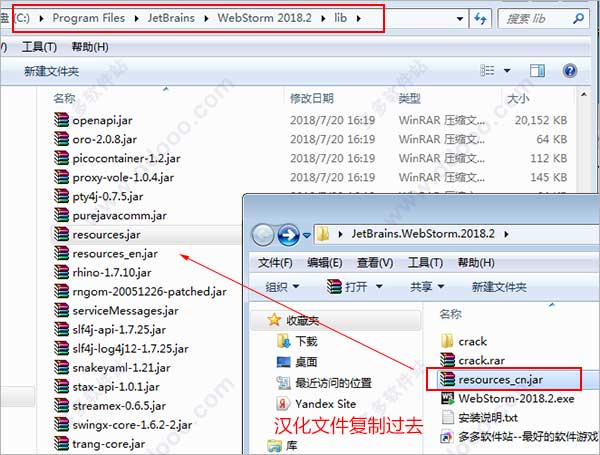Toggle the preview pane icon in lib window
Viewport: 600px width, 455px height.
click(537, 70)
